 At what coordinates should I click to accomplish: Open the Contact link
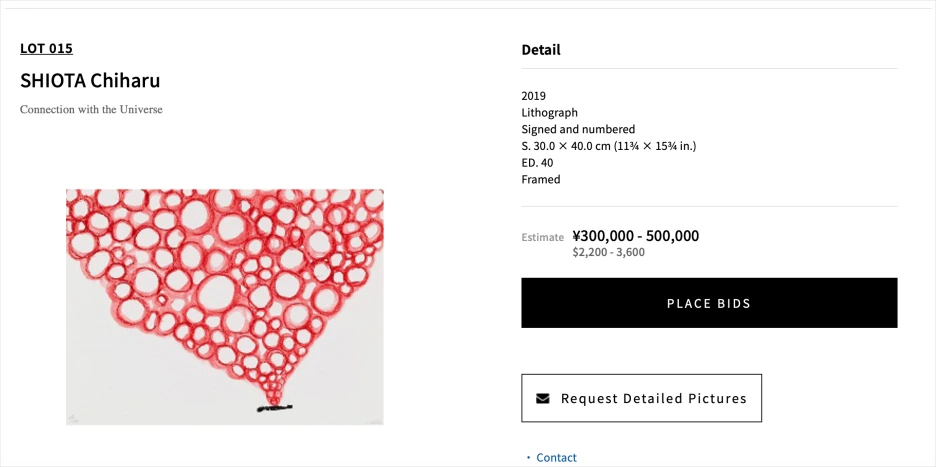coord(556,457)
